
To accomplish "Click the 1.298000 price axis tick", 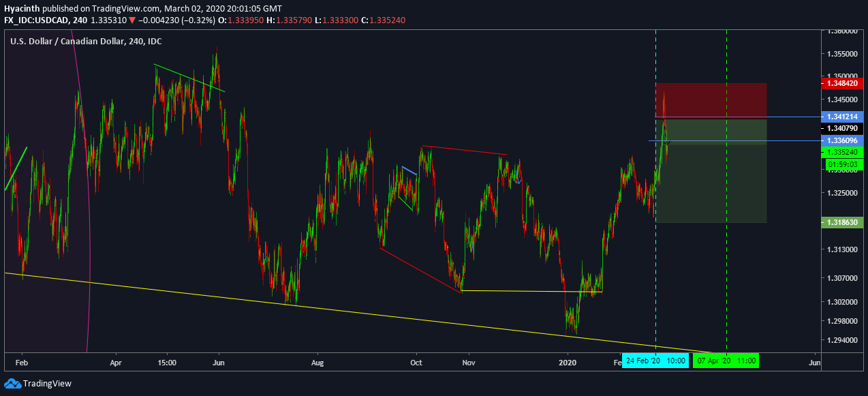I will pyautogui.click(x=843, y=320).
